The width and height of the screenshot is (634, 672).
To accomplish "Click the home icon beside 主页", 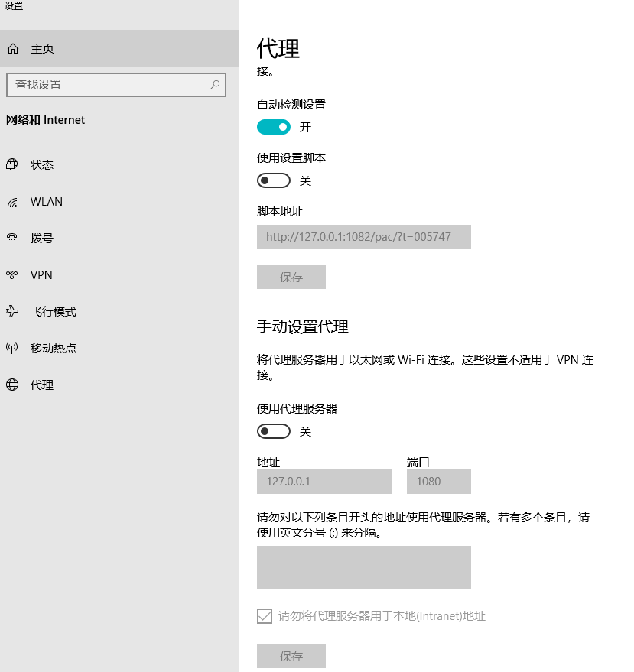I will (x=13, y=48).
